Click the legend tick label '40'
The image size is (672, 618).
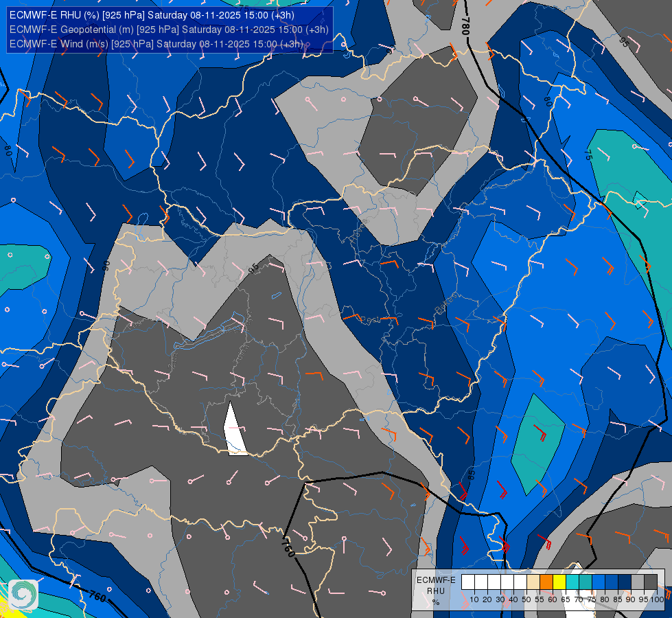[513, 599]
